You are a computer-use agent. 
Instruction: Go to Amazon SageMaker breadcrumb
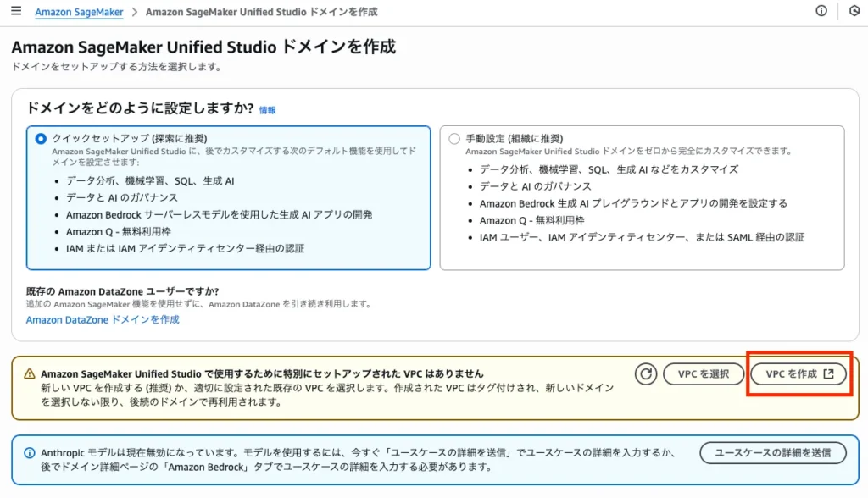click(79, 13)
